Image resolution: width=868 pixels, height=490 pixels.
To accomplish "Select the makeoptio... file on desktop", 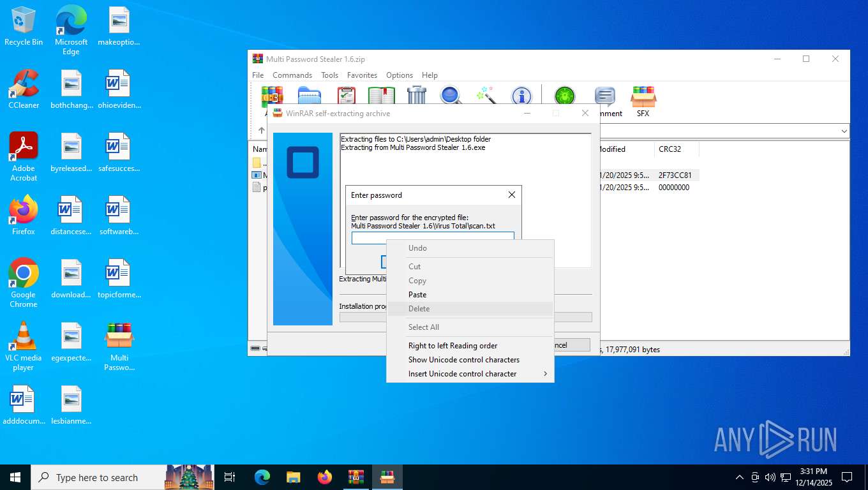I will [119, 27].
